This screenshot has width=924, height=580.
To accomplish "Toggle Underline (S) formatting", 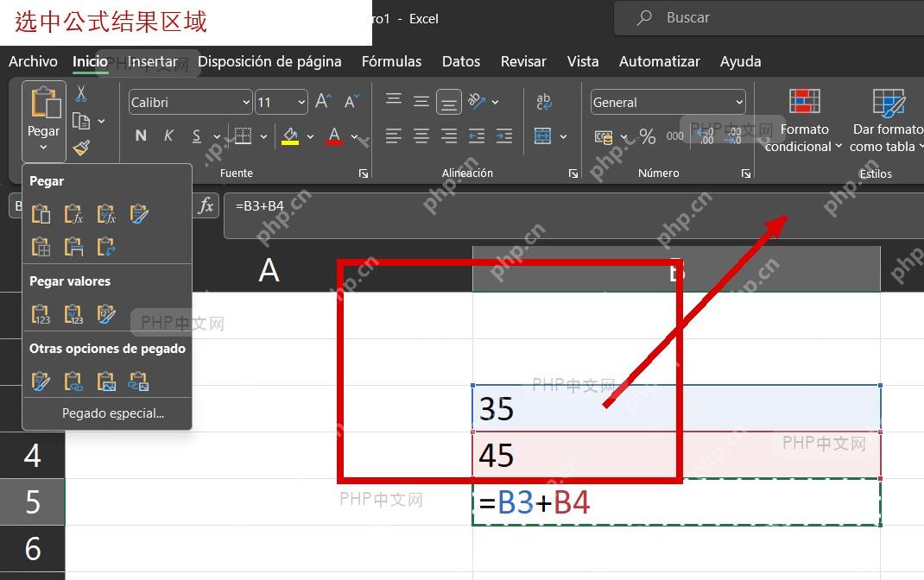I will point(197,136).
